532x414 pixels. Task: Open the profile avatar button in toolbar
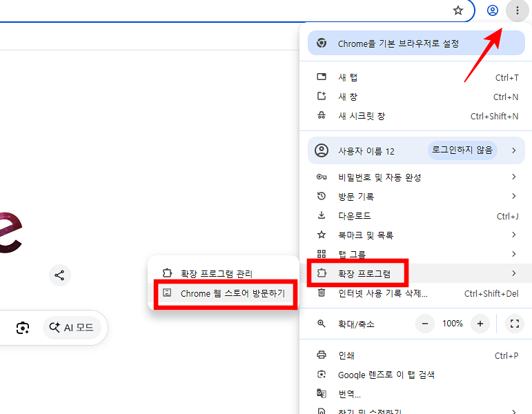tap(492, 10)
